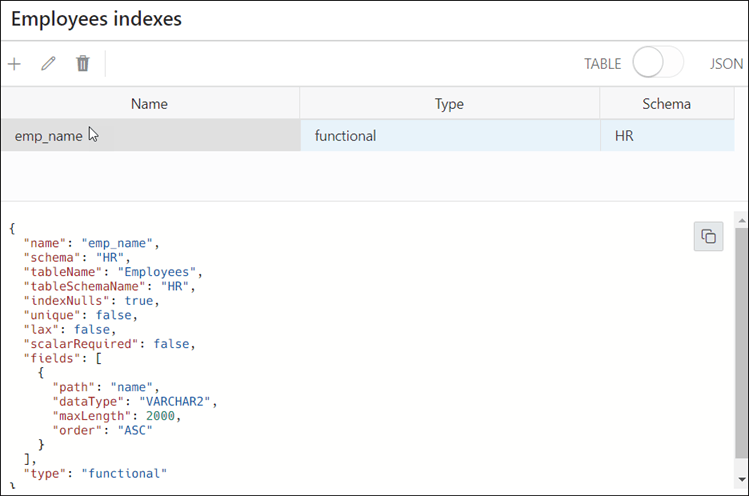
Task: Click the "fields" line in the JSON
Action: pyautogui.click(x=59, y=357)
